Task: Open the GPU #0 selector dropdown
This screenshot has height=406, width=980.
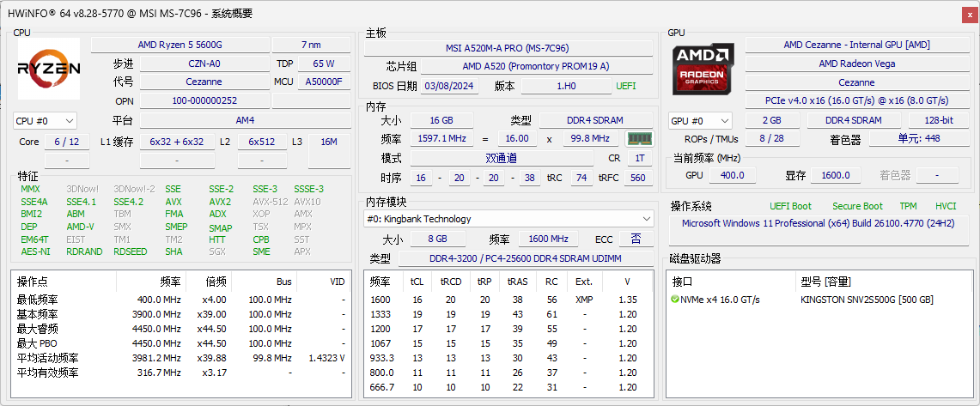Action: click(x=700, y=120)
